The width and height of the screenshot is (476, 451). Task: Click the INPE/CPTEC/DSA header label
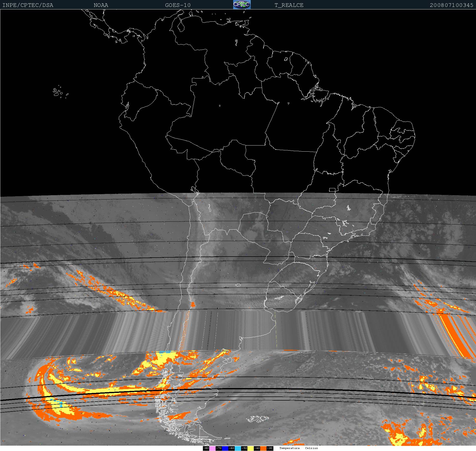(28, 5)
